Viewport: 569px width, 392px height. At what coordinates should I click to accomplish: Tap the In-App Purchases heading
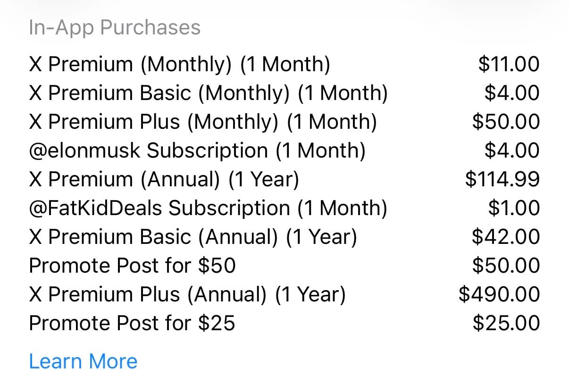tap(115, 27)
